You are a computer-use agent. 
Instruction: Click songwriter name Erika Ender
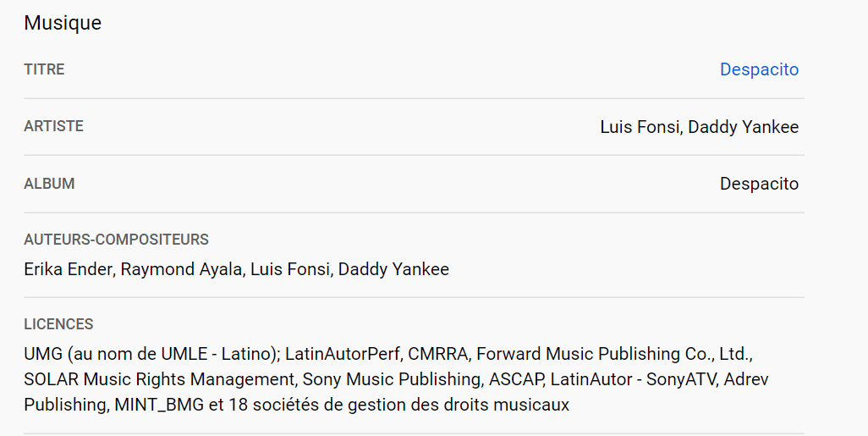point(69,269)
